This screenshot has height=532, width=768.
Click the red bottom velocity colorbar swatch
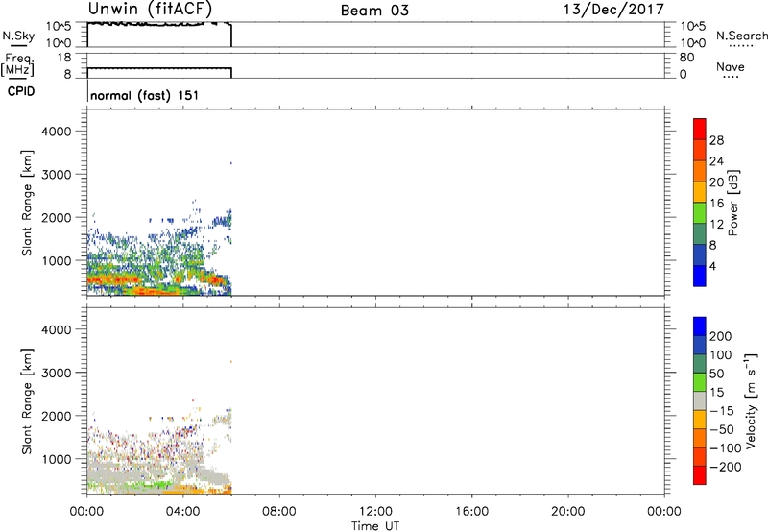700,475
